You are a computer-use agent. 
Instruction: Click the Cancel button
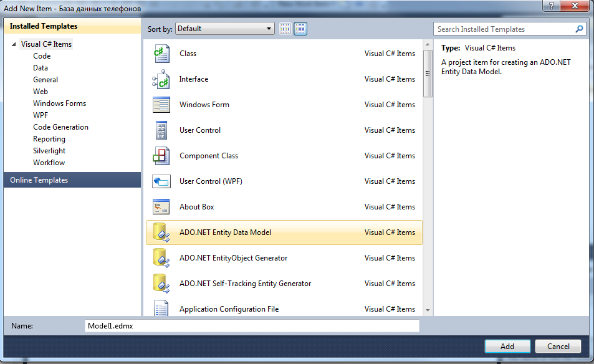[558, 346]
